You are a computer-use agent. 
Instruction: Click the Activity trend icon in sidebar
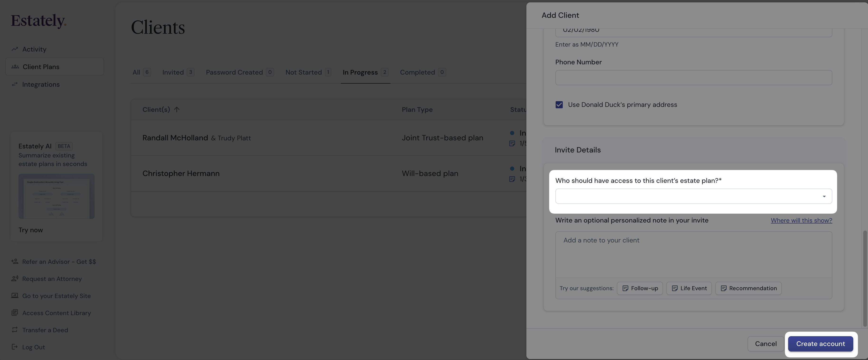tap(14, 49)
